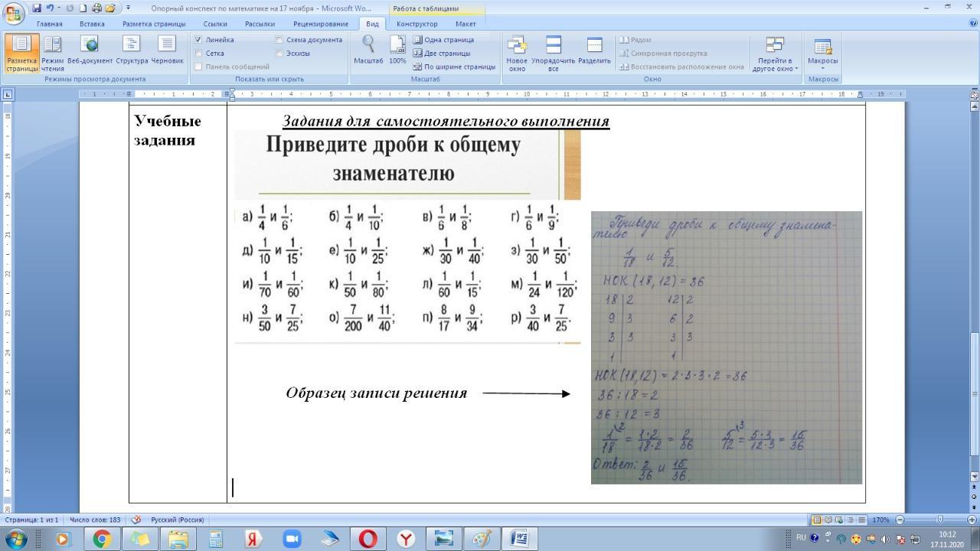Switch to Черновик draft view
This screenshot has width=980, height=551.
(167, 50)
